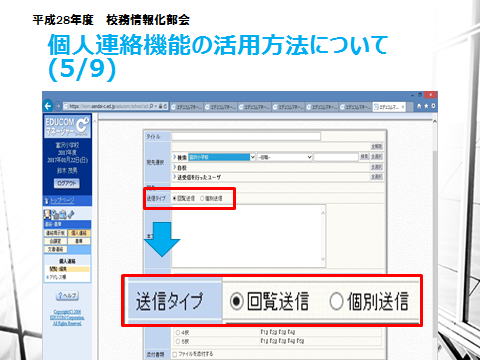
Task: Click the ログアウト button
Action: (x=67, y=183)
